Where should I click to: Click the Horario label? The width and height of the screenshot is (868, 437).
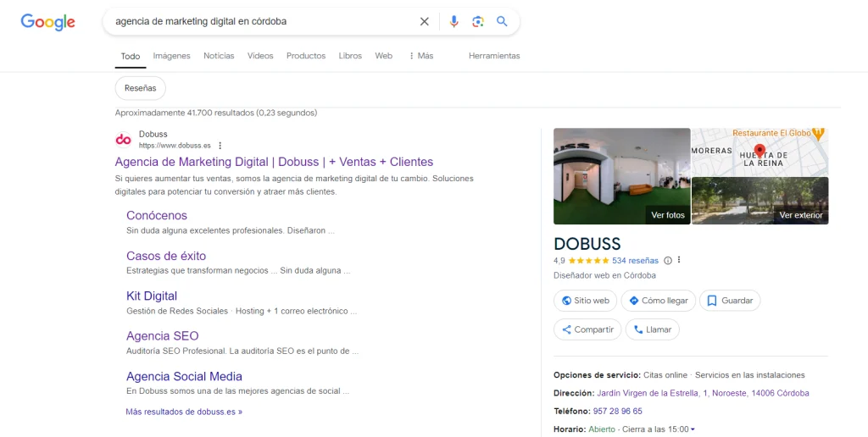570,429
